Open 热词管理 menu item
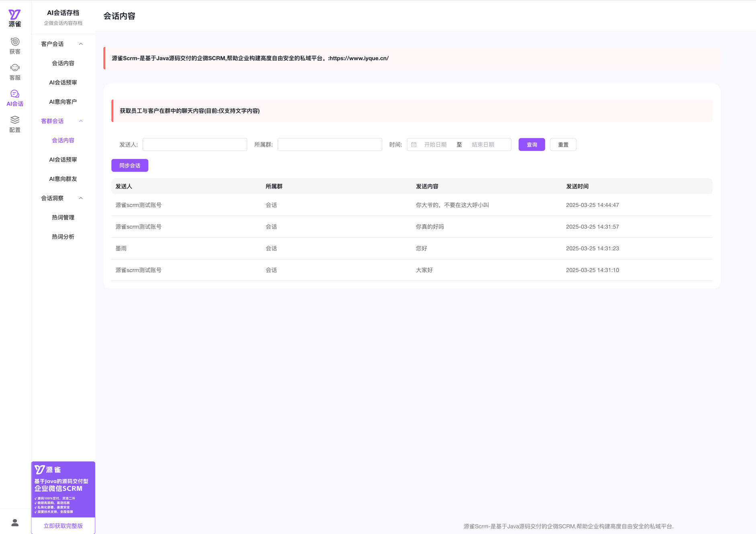 [x=63, y=217]
